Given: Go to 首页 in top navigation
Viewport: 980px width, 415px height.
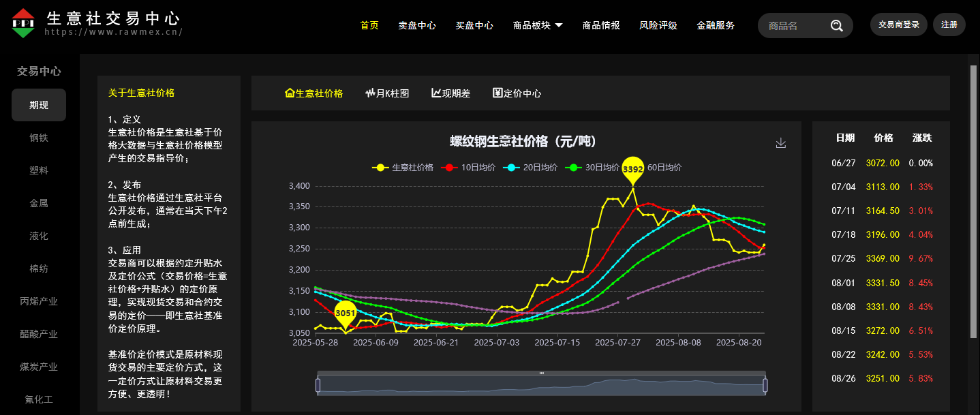Looking at the screenshot, I should click(369, 26).
